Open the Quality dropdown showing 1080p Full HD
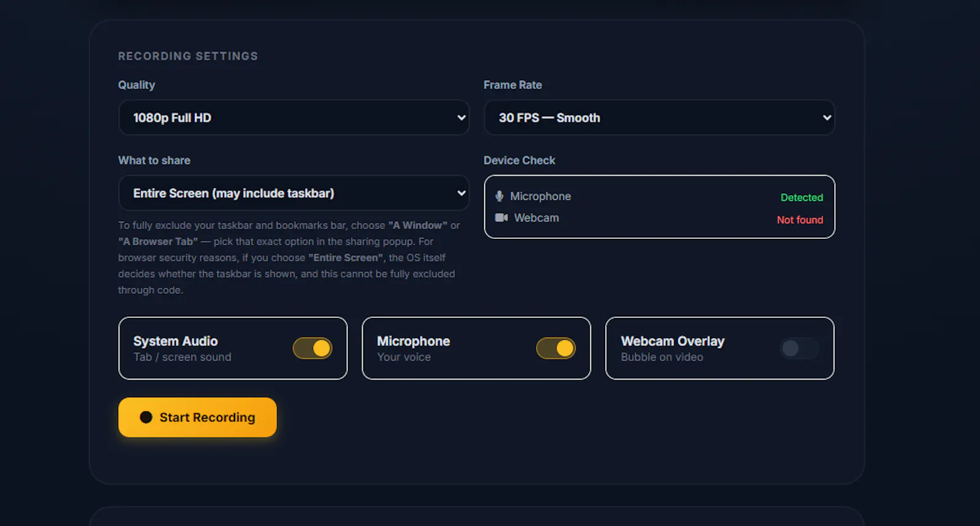The width and height of the screenshot is (980, 526). coord(294,118)
